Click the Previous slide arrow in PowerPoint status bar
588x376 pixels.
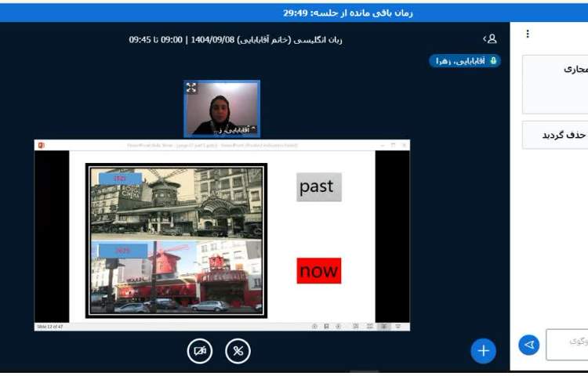click(x=314, y=327)
